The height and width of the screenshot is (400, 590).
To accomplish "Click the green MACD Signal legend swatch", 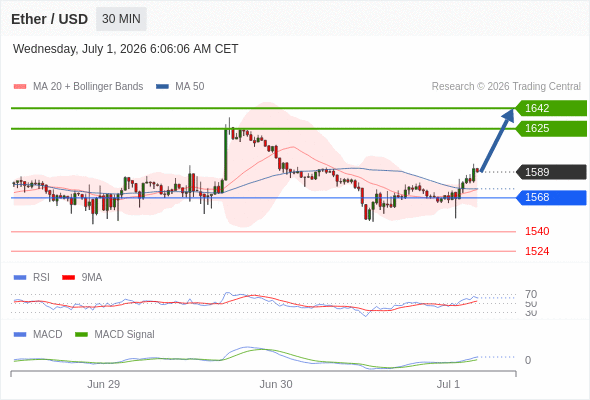I will tap(81, 334).
